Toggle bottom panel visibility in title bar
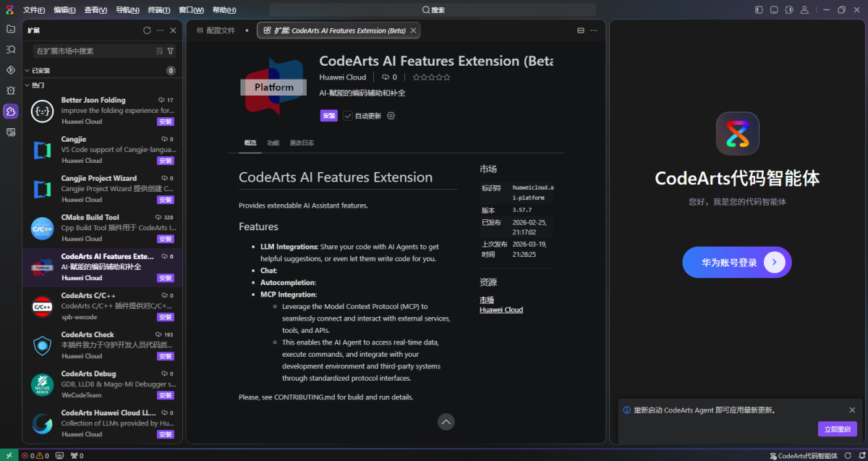Viewport: 868px width, 461px height. (x=774, y=10)
